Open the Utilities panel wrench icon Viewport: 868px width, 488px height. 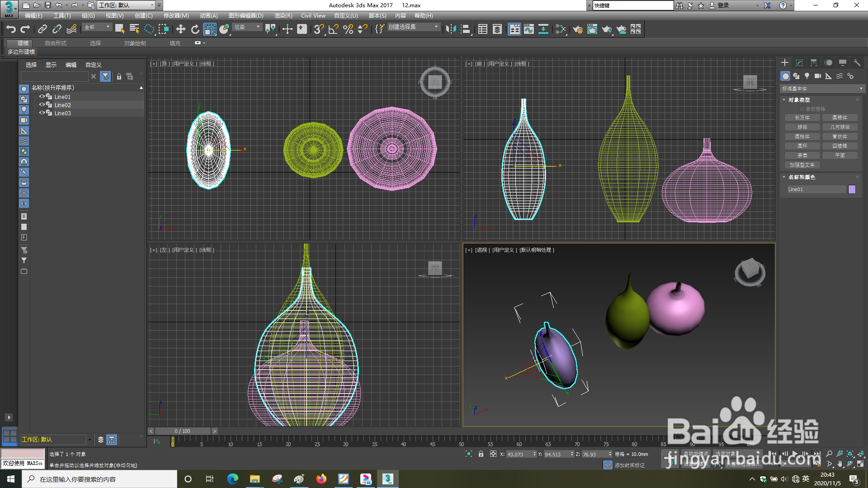[x=857, y=63]
